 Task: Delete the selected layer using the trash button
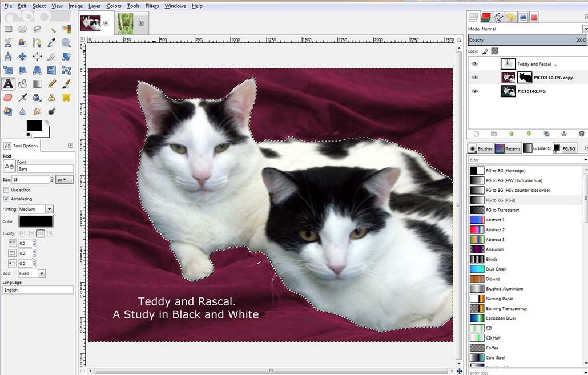tap(582, 134)
